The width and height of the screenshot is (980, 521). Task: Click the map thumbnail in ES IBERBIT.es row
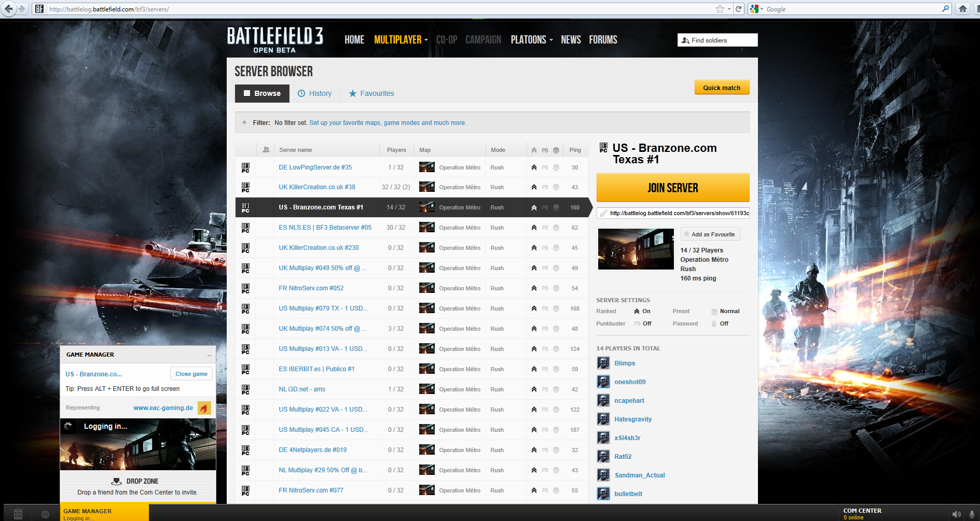click(x=427, y=369)
